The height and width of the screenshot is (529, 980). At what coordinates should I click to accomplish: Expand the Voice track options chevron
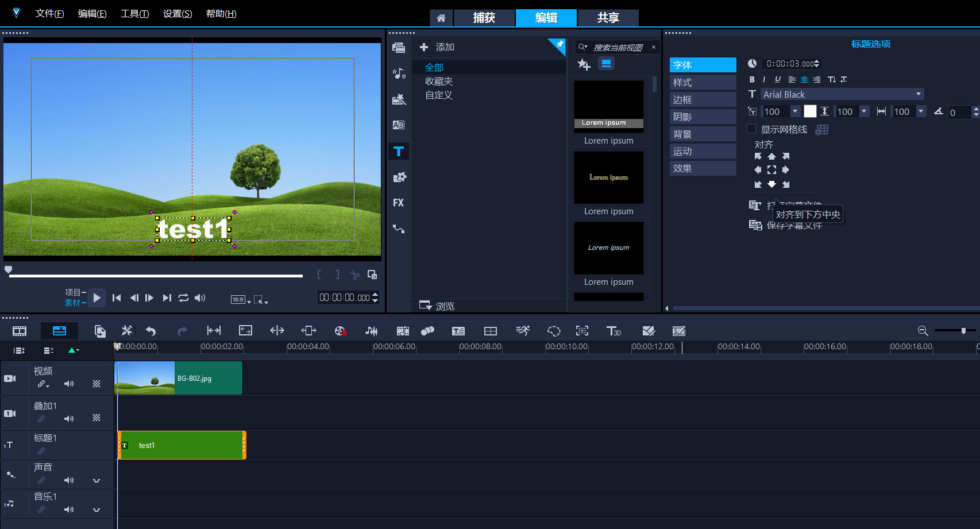pyautogui.click(x=97, y=480)
